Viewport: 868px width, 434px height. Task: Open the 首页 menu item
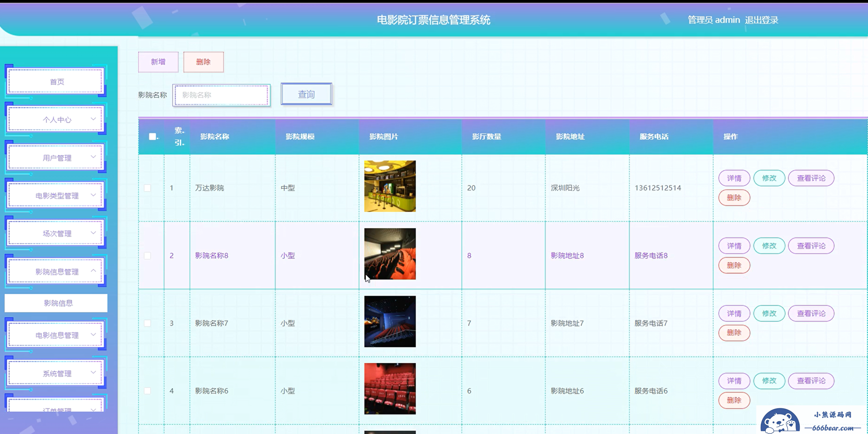point(56,81)
